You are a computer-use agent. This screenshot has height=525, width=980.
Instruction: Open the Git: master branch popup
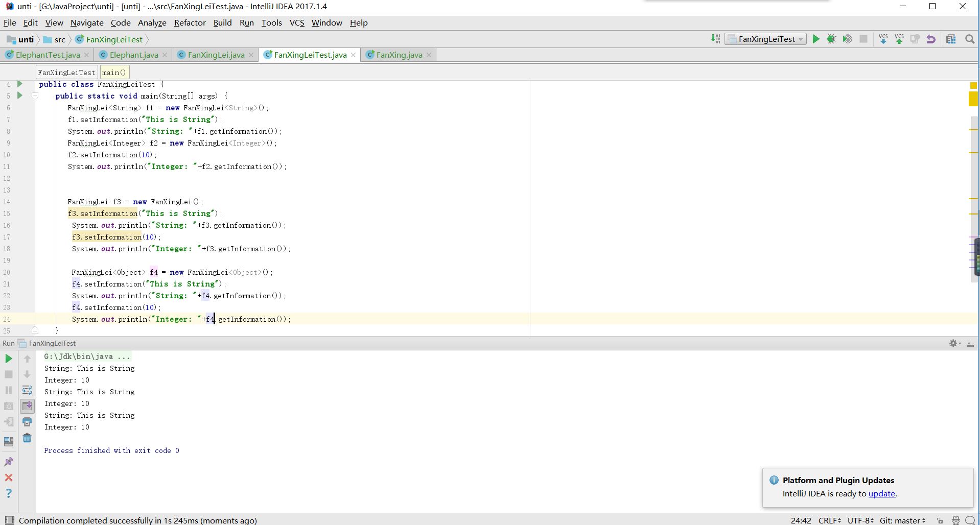tap(902, 520)
